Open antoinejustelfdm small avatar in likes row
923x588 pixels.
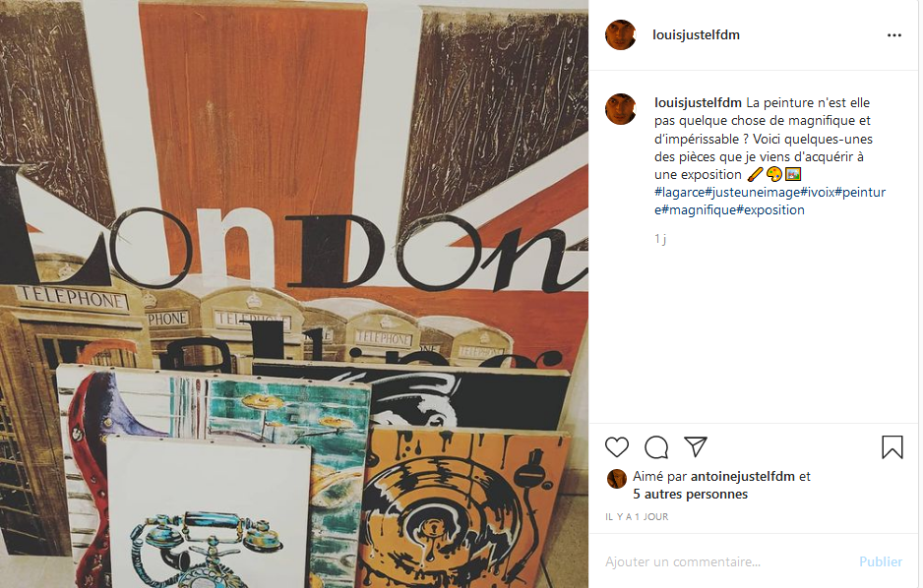pyautogui.click(x=616, y=479)
